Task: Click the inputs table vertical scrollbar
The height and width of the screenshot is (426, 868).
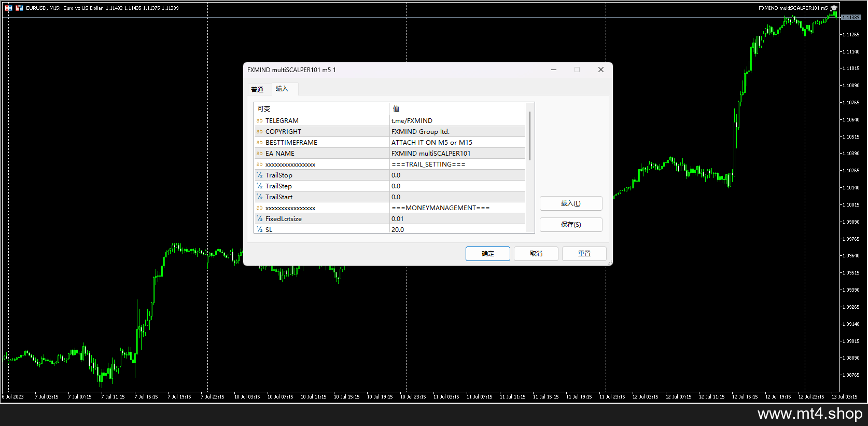Action: click(530, 136)
